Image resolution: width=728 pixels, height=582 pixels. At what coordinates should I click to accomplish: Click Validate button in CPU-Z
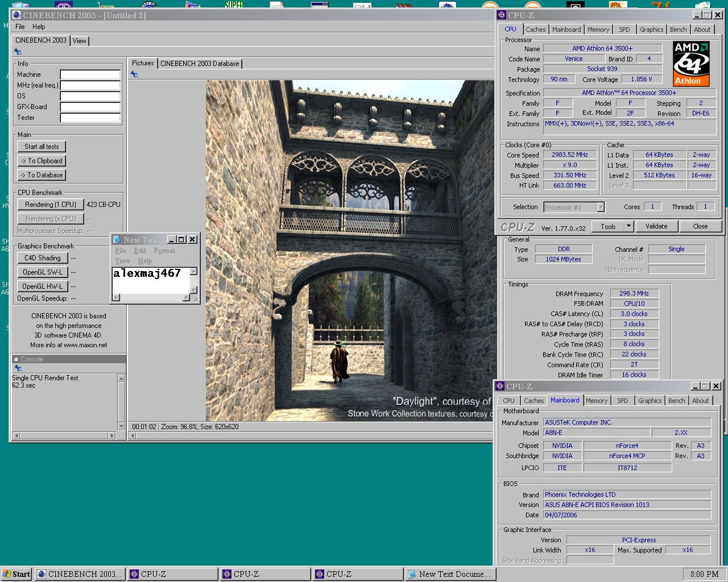click(656, 226)
